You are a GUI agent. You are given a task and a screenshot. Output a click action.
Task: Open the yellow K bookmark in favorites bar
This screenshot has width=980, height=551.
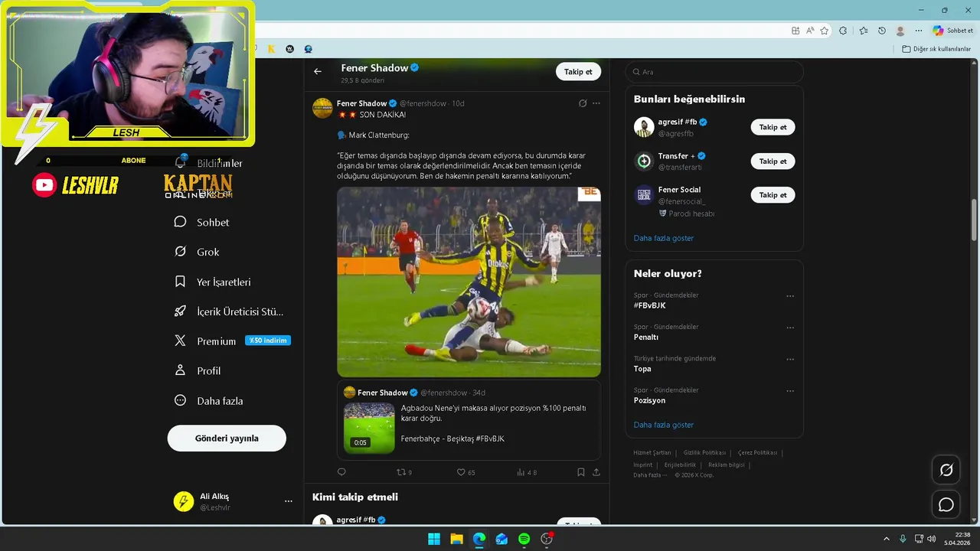pyautogui.click(x=271, y=49)
